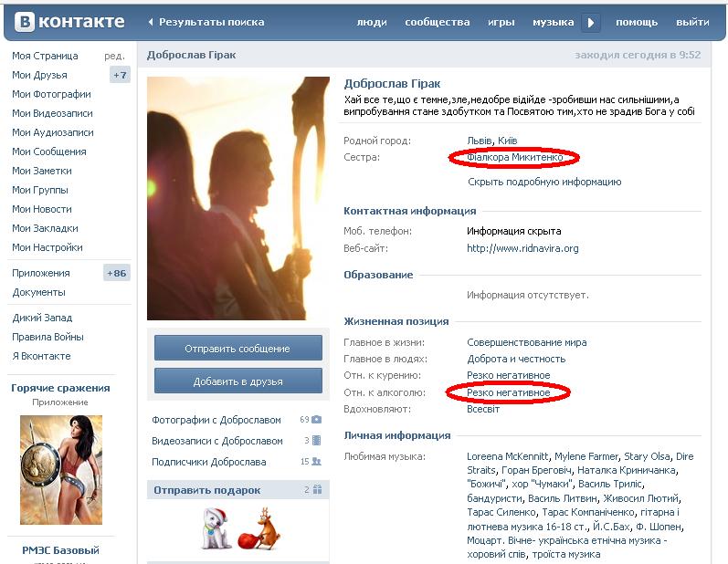Open Правила Войны app link
Screen dimensions: 728x564
[47, 337]
